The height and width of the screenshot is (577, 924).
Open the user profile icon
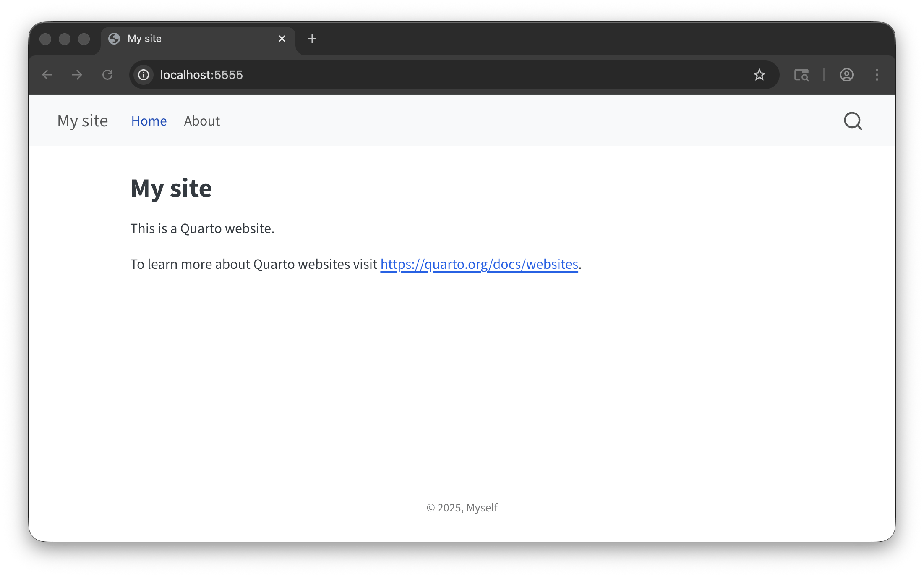[x=846, y=75]
